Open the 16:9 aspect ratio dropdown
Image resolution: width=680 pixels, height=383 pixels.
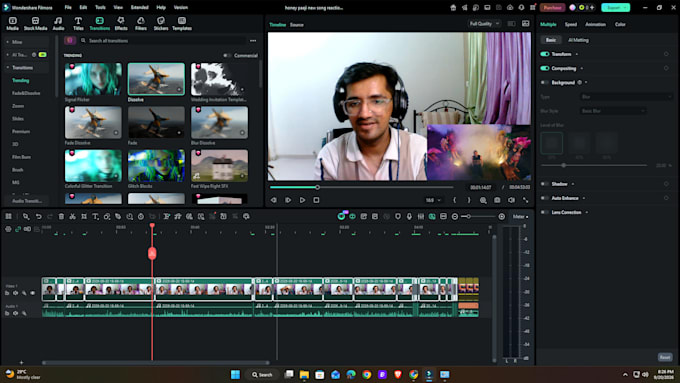click(432, 200)
